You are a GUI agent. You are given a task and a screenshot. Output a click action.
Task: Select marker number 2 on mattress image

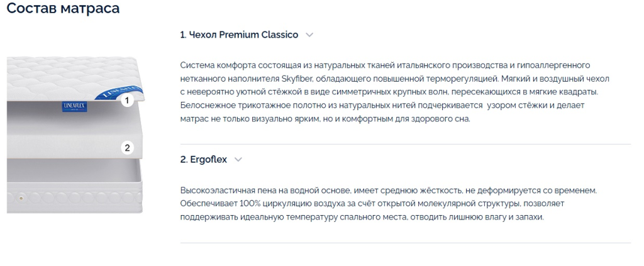pyautogui.click(x=127, y=148)
